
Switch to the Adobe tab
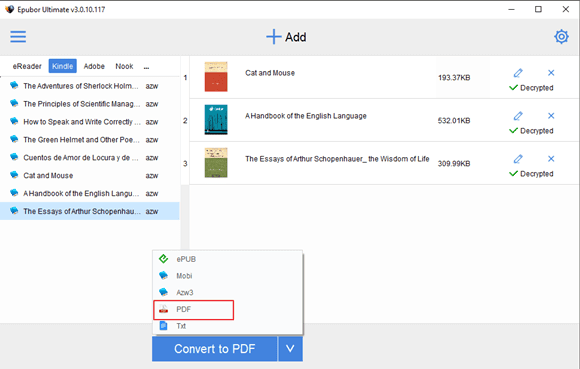[94, 66]
